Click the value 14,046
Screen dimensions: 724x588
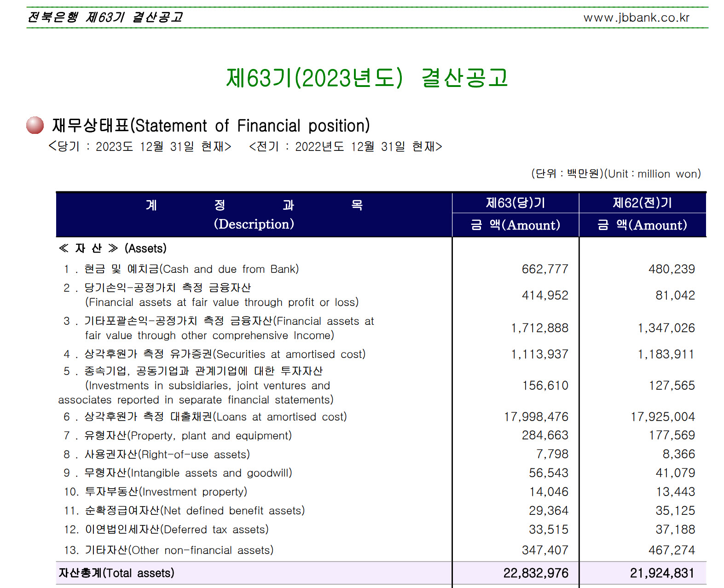[x=549, y=492]
